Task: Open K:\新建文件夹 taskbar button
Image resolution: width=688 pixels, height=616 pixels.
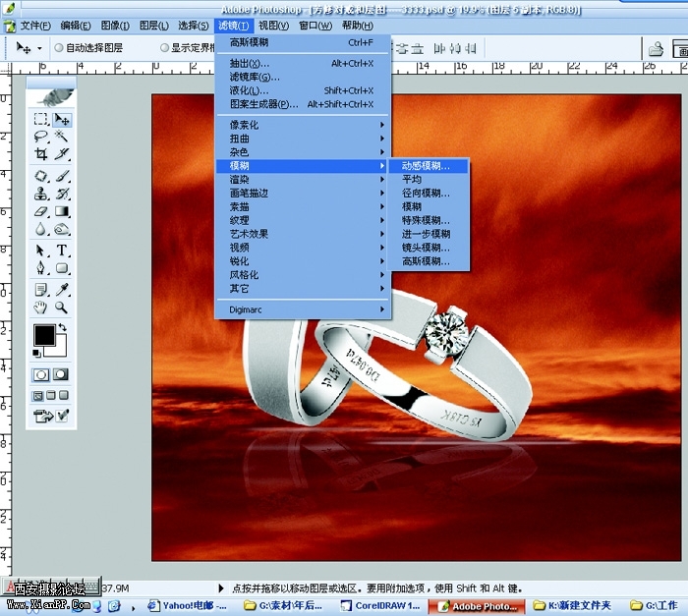Action: tap(573, 606)
